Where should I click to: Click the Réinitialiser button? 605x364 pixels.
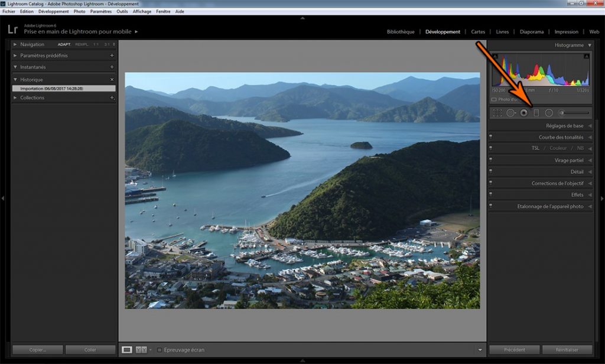pos(567,350)
